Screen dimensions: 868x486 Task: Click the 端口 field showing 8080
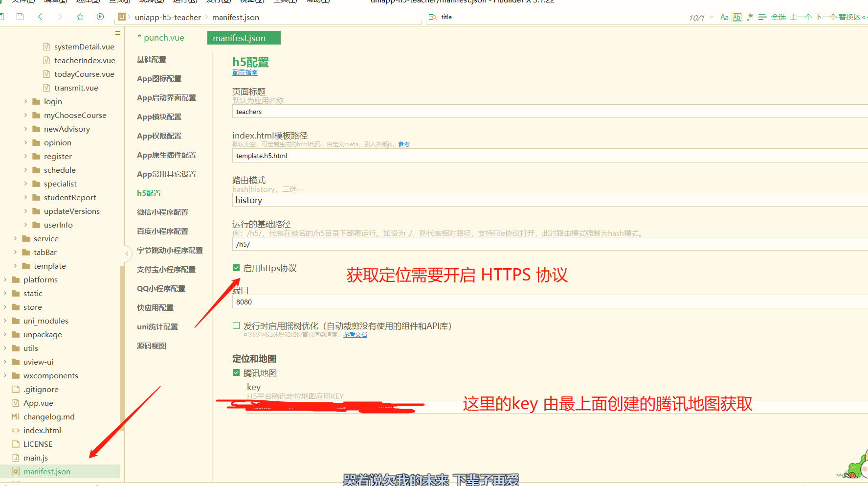550,301
